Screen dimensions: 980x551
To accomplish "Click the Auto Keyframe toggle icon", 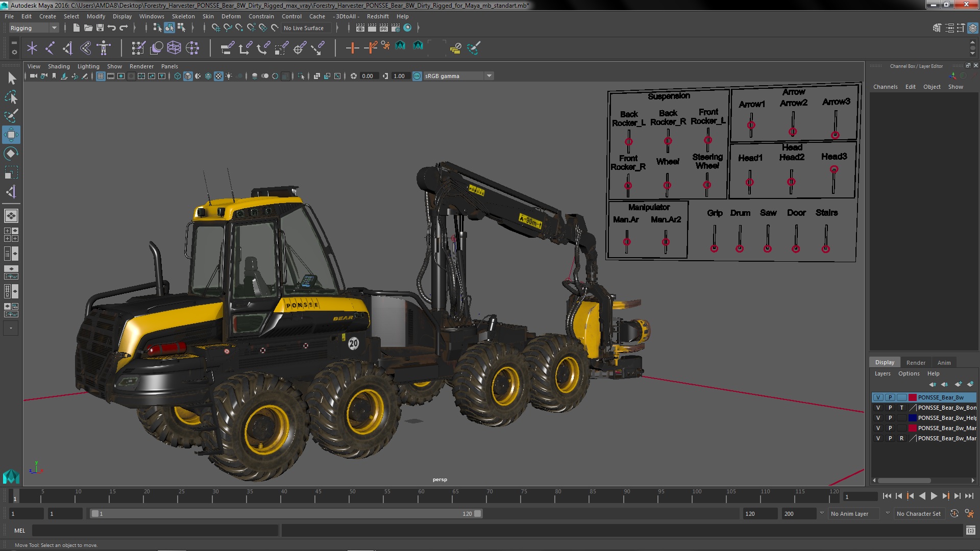I will pyautogui.click(x=954, y=514).
